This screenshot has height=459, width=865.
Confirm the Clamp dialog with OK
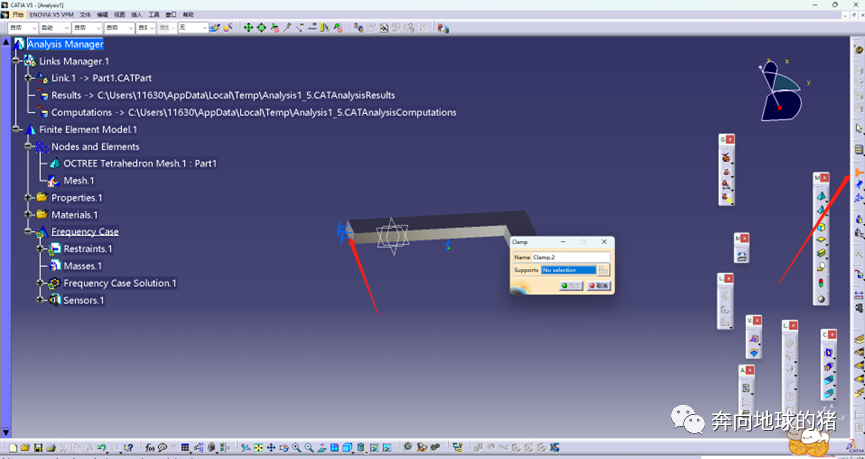(x=571, y=285)
